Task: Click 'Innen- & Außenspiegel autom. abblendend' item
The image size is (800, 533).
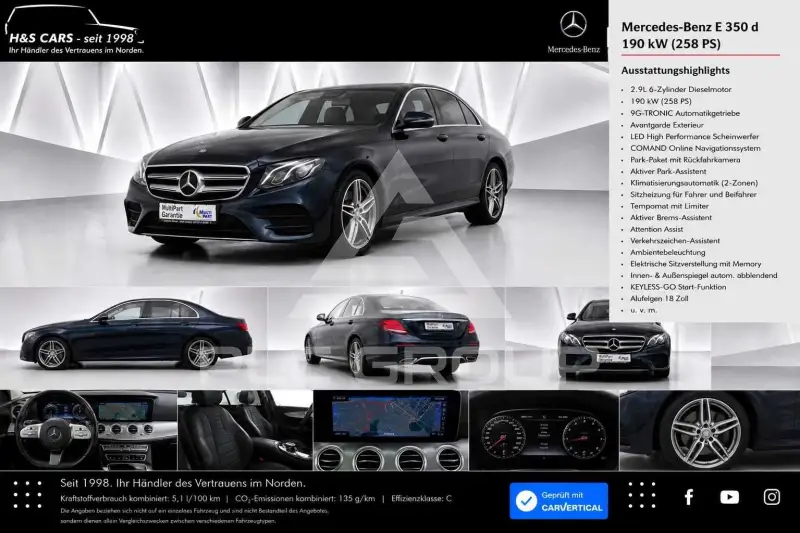Action: 704,275
